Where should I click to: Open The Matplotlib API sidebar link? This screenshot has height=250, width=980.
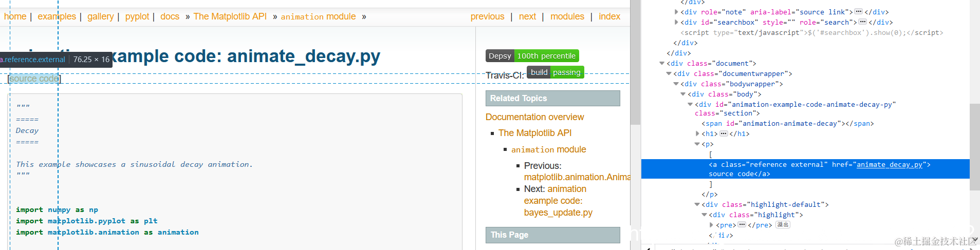pos(535,133)
